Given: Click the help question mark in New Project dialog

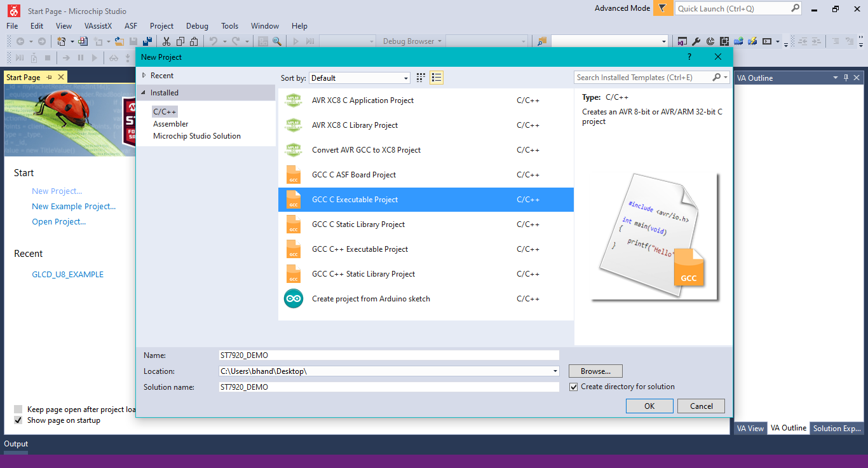Looking at the screenshot, I should pos(690,57).
